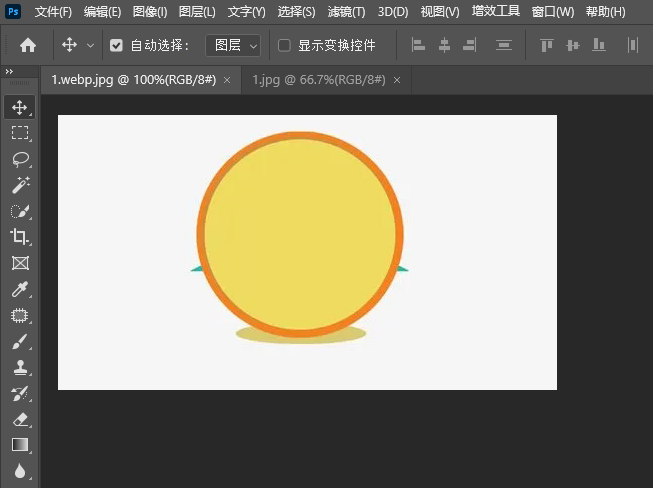Align horizontal centers of layers
653x488 pixels.
[x=444, y=45]
